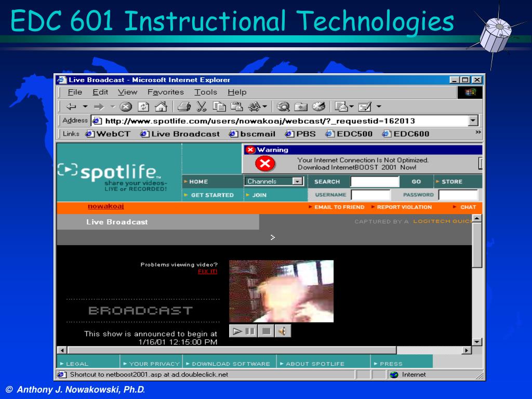
Task: Open the Help menu
Action: [x=237, y=92]
